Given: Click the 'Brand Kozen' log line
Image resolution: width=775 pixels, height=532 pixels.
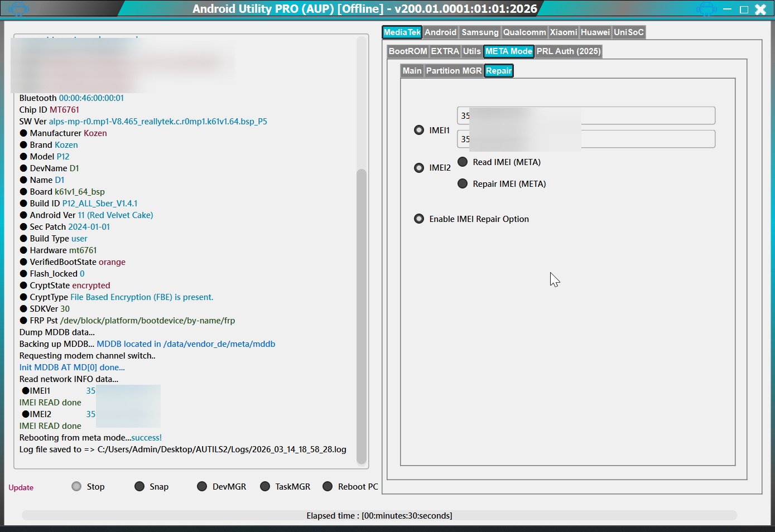Looking at the screenshot, I should 49,145.
